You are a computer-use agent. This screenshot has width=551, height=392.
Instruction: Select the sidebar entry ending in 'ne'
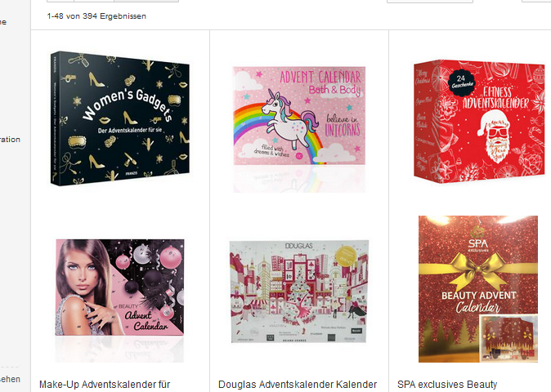click(3, 22)
